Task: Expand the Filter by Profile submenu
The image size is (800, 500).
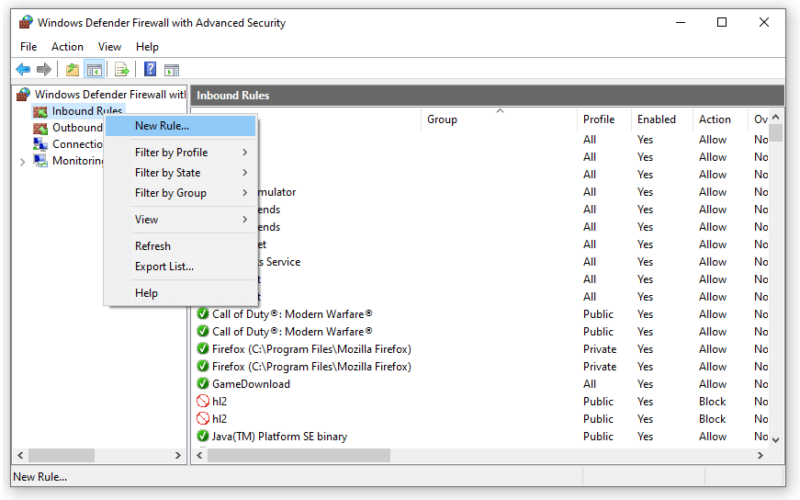Action: coord(181,152)
